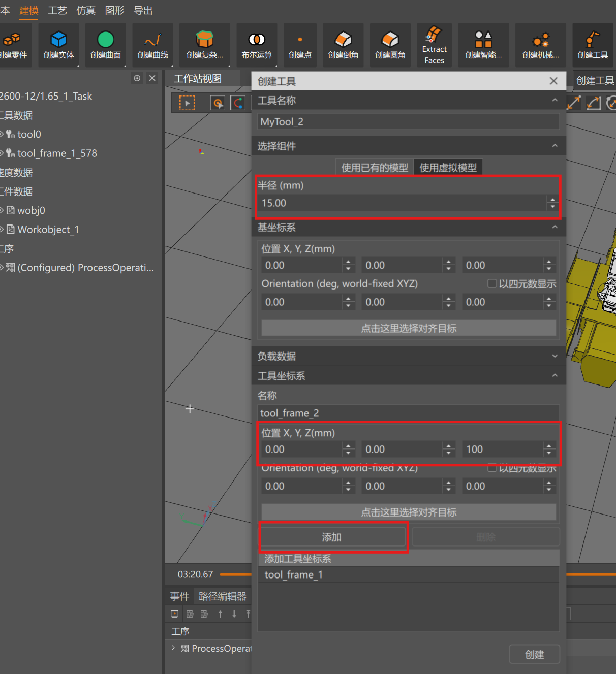
Task: Switch to the 事件 tab
Action: [x=179, y=596]
